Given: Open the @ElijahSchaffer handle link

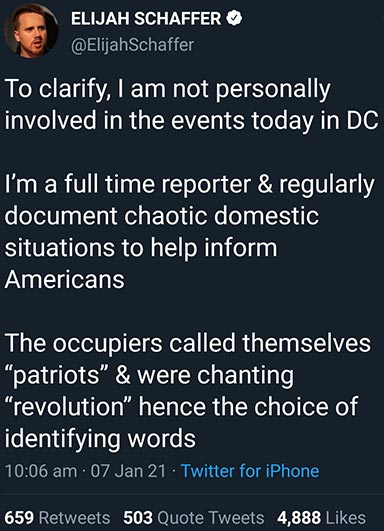Looking at the screenshot, I should pyautogui.click(x=132, y=45).
